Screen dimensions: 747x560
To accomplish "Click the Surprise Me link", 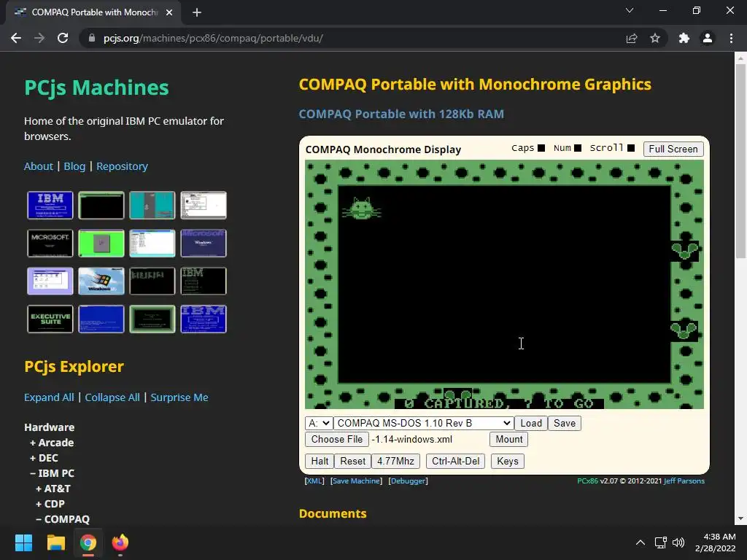I will [179, 397].
